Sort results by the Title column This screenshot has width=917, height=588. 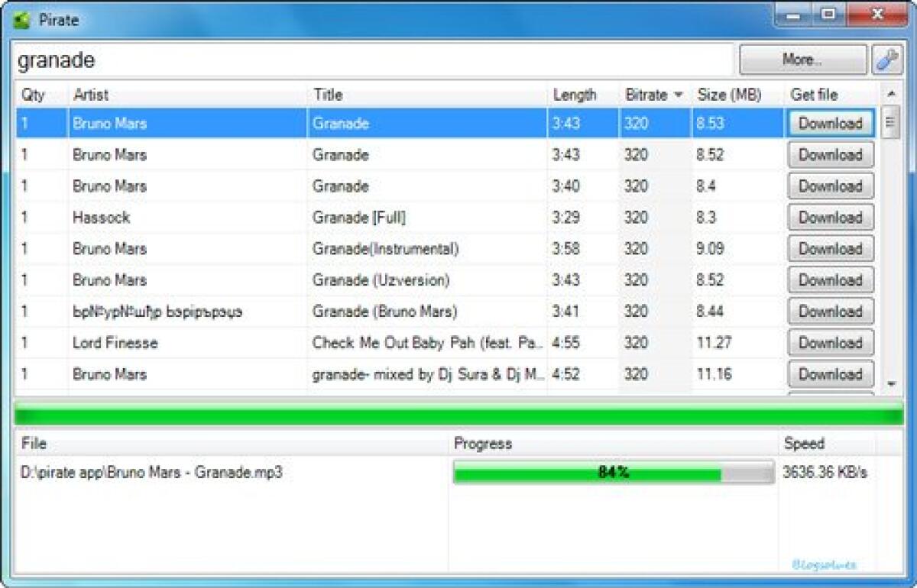[329, 95]
